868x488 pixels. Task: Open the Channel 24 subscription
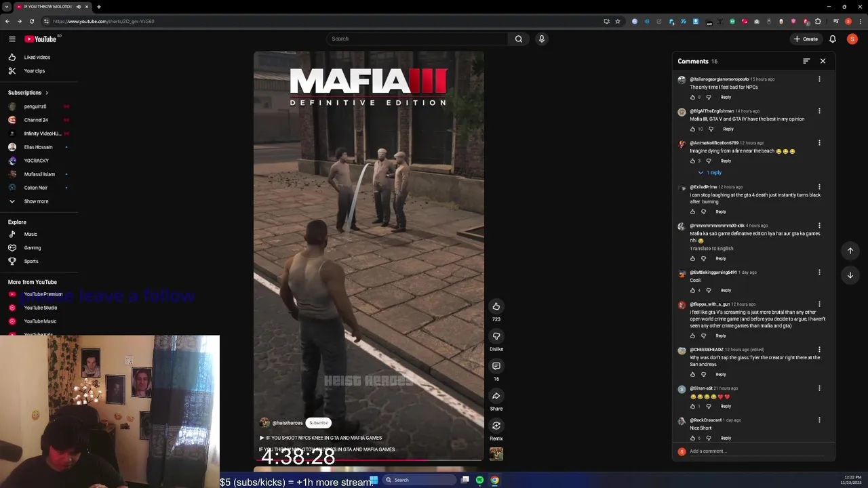click(36, 120)
